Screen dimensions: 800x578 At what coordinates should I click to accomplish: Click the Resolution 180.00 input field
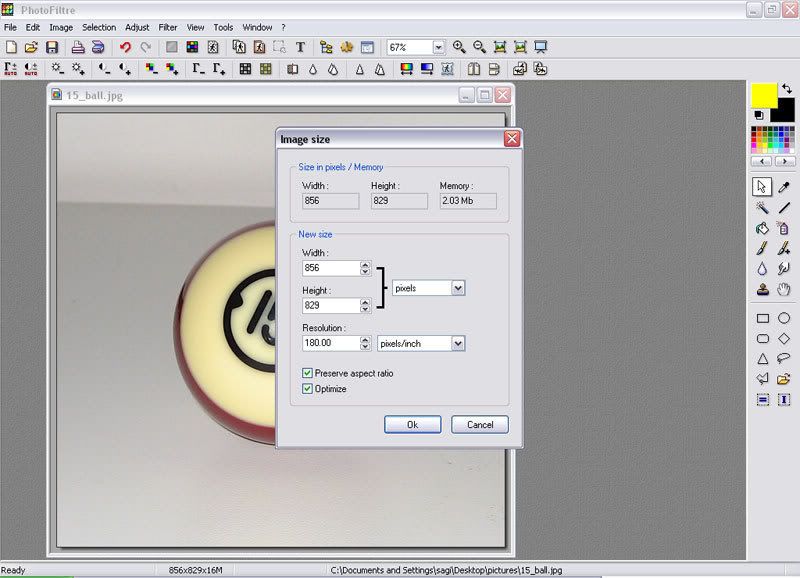(x=331, y=343)
